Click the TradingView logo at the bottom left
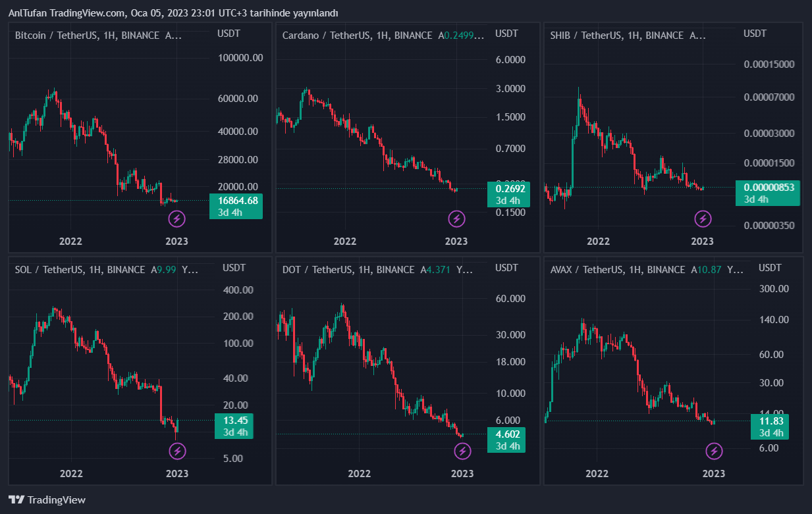This screenshot has width=812, height=514. 47,500
